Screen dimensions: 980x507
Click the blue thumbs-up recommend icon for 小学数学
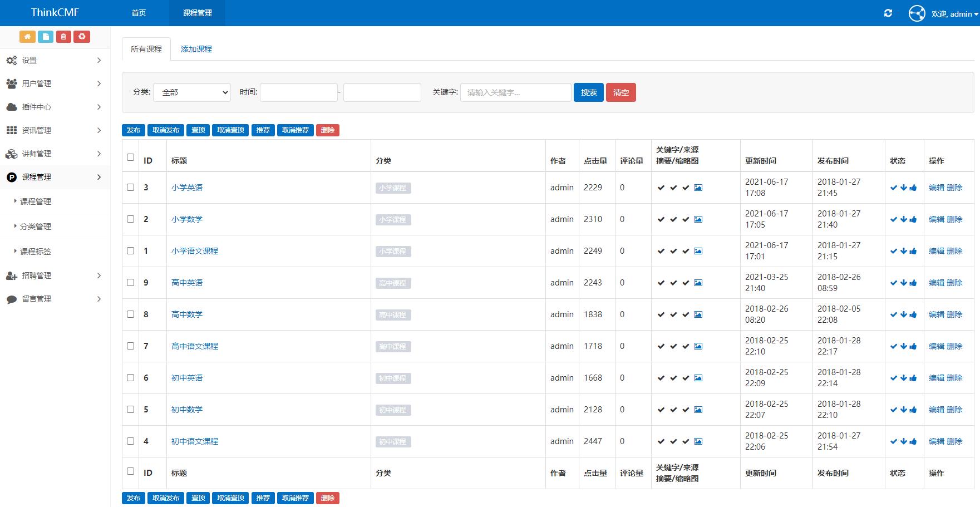click(x=913, y=219)
